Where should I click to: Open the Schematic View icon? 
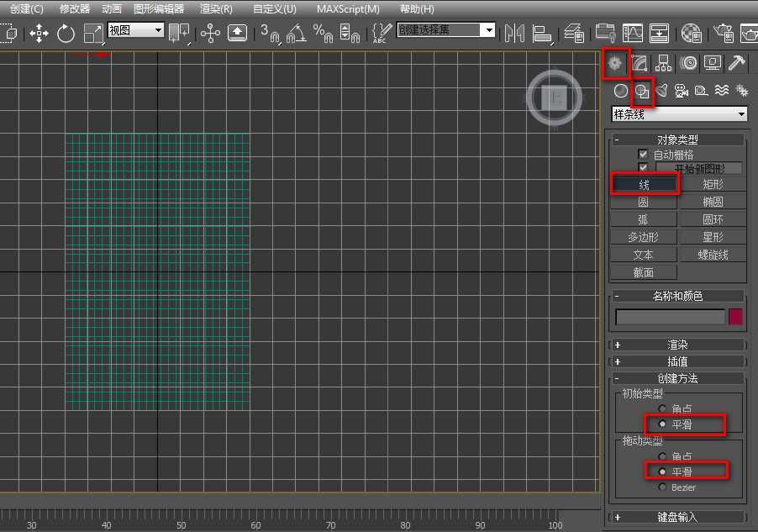[x=659, y=33]
